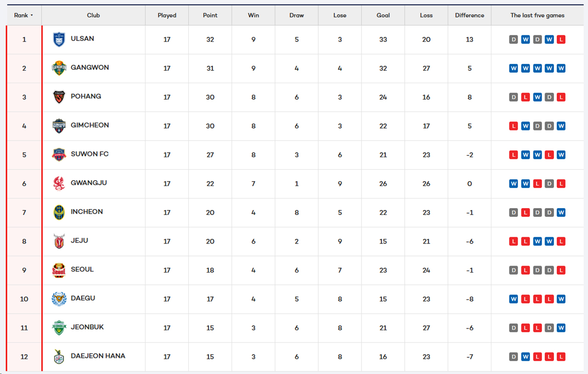Image resolution: width=588 pixels, height=374 pixels.
Task: Click the Point column header
Action: tap(210, 15)
